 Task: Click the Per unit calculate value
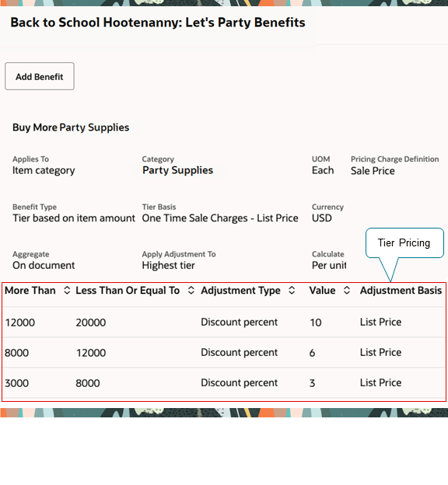pyautogui.click(x=329, y=265)
